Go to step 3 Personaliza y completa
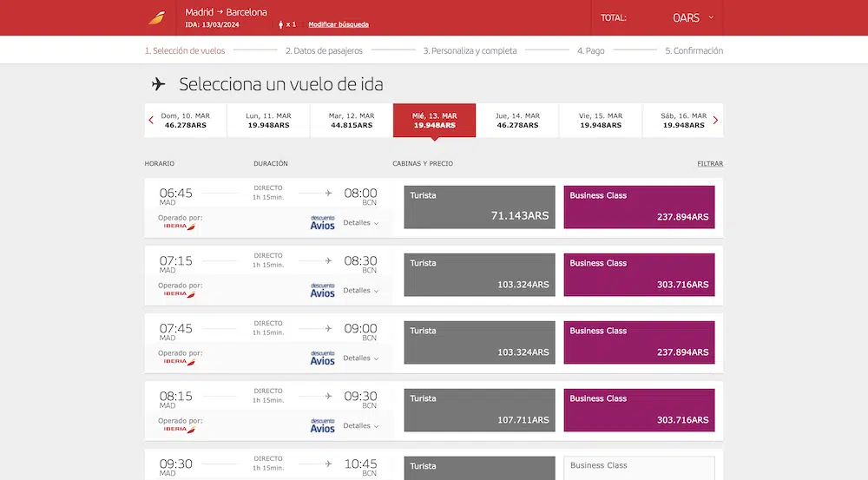868x480 pixels. 470,50
